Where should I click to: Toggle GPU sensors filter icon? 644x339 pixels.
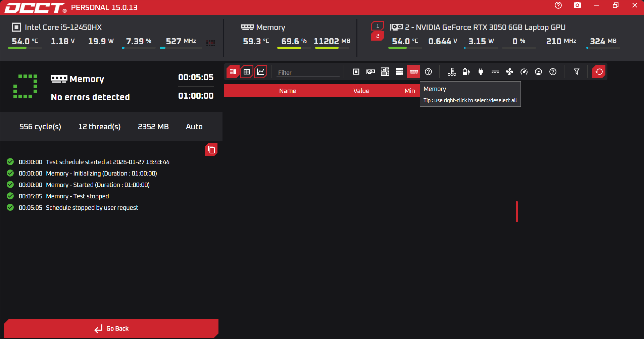pos(370,72)
